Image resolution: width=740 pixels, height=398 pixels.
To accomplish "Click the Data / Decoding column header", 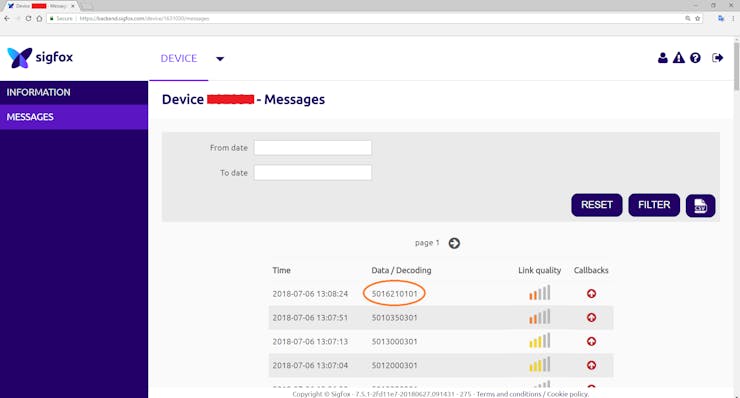I will click(x=401, y=271).
